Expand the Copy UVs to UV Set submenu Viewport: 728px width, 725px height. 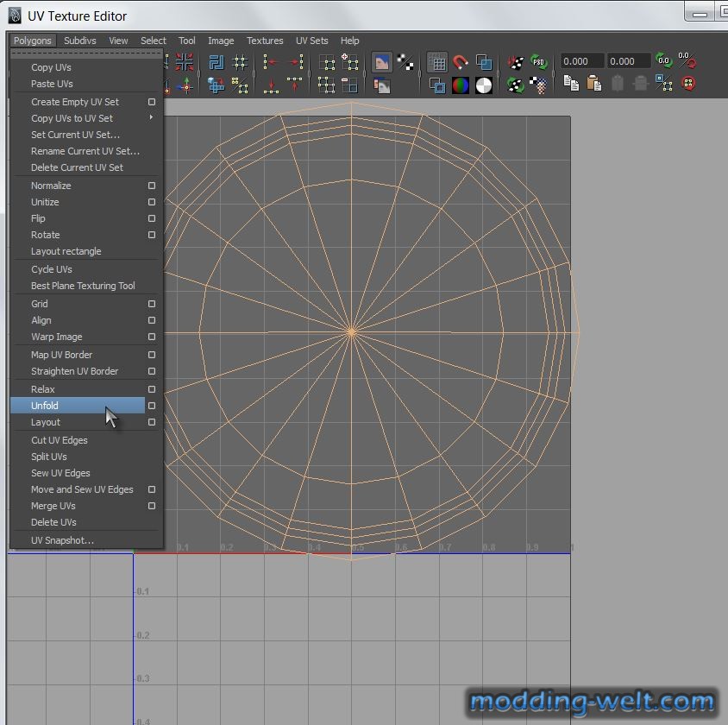click(151, 117)
